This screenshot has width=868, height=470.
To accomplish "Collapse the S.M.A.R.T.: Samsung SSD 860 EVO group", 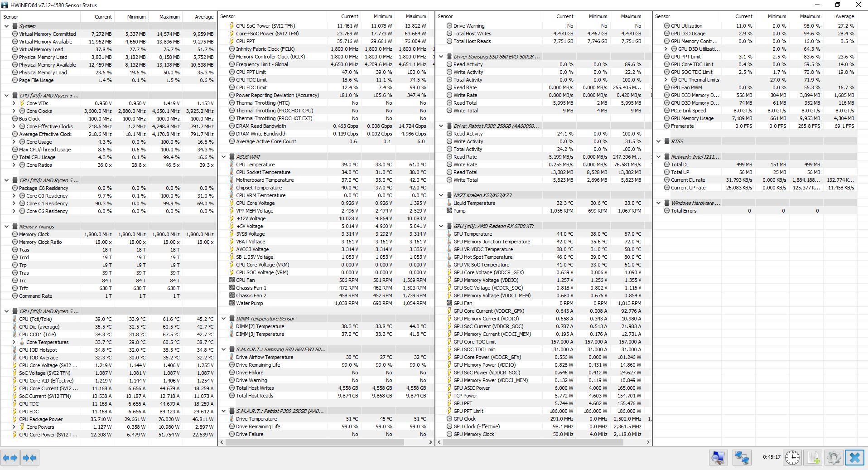I will click(x=224, y=349).
